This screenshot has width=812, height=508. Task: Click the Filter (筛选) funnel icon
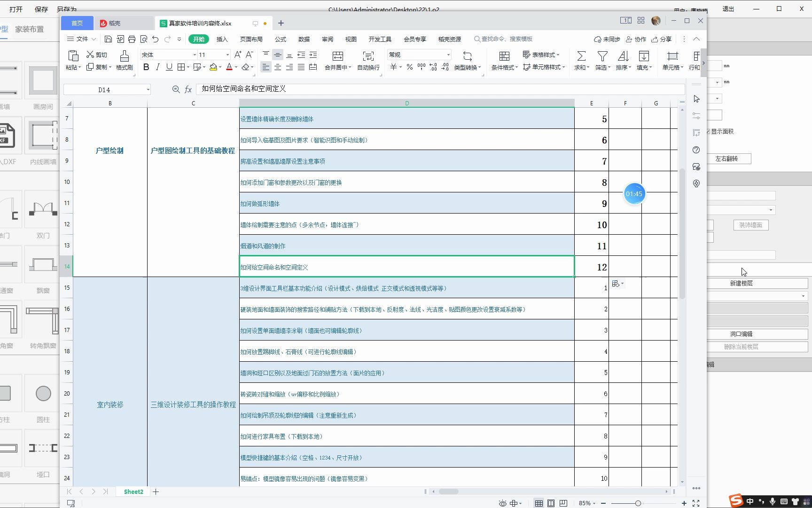(x=602, y=56)
